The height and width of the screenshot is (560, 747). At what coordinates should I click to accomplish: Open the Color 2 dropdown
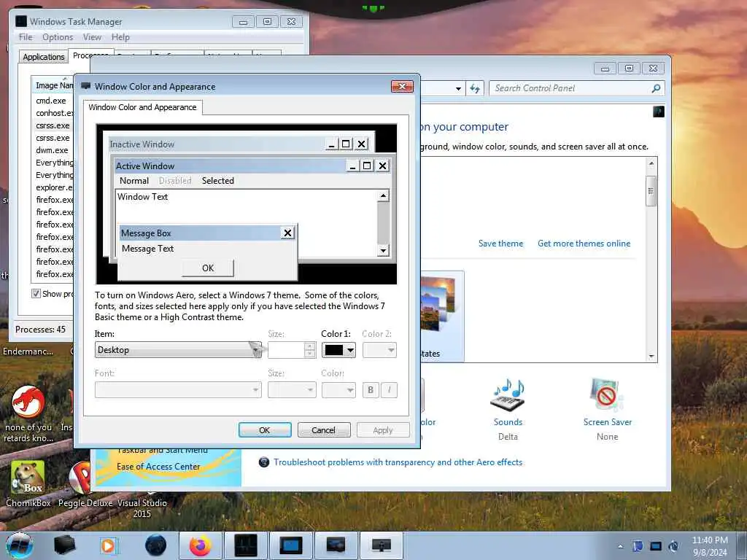tap(379, 350)
